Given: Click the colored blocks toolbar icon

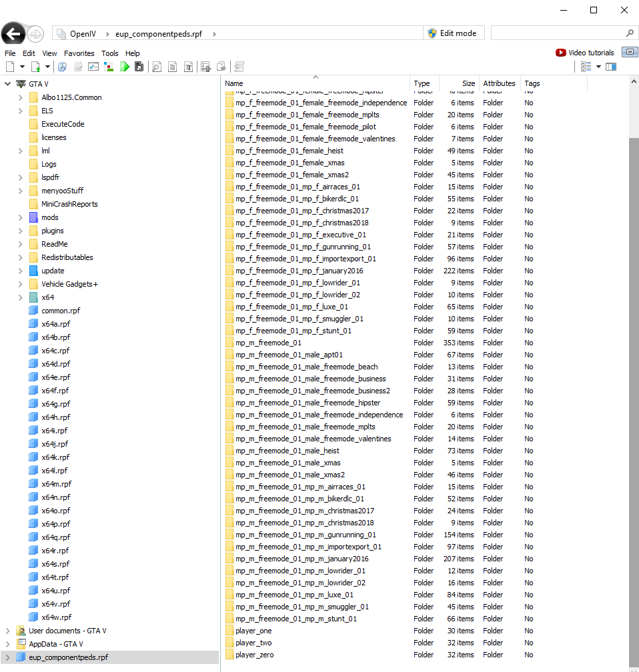Looking at the screenshot, I should [109, 67].
